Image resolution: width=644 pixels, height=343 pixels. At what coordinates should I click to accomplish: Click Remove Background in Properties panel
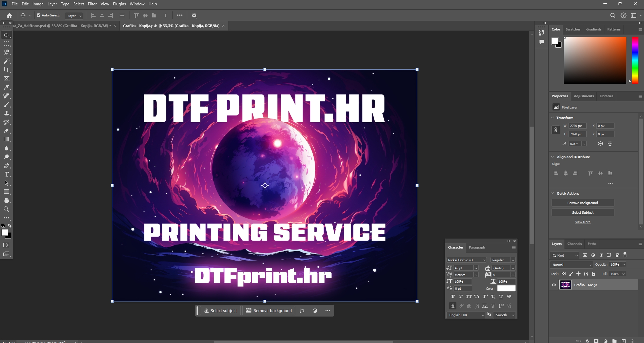[583, 203]
